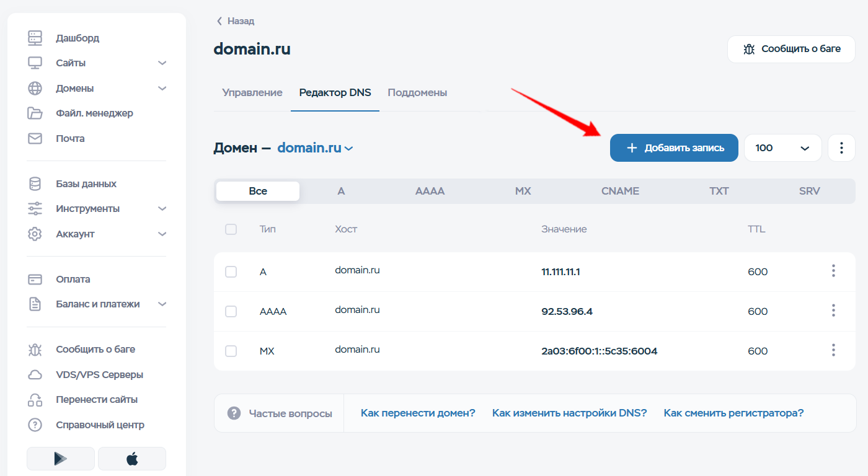The width and height of the screenshot is (868, 476).
Task: Click the Domains globe icon
Action: click(35, 89)
